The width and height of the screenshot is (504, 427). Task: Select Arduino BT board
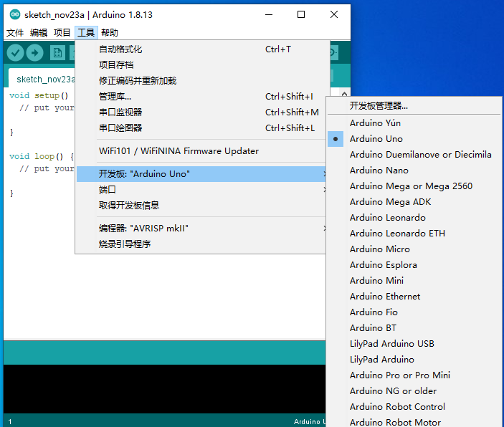click(x=414, y=327)
